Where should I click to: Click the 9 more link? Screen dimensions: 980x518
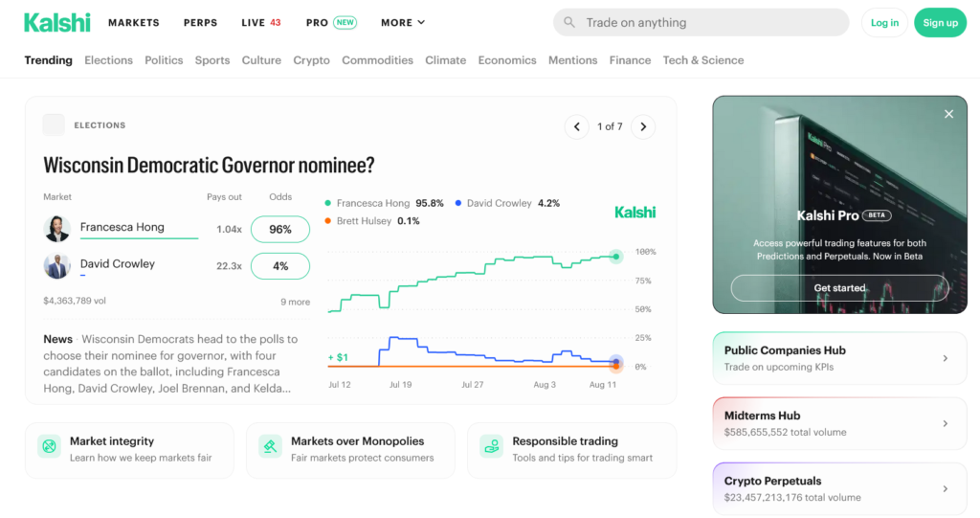[295, 302]
